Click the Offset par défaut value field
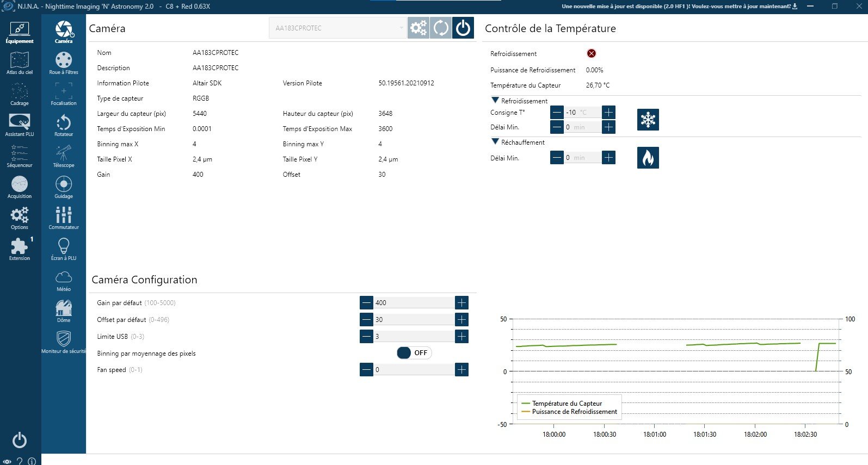The height and width of the screenshot is (465, 868). (x=414, y=320)
